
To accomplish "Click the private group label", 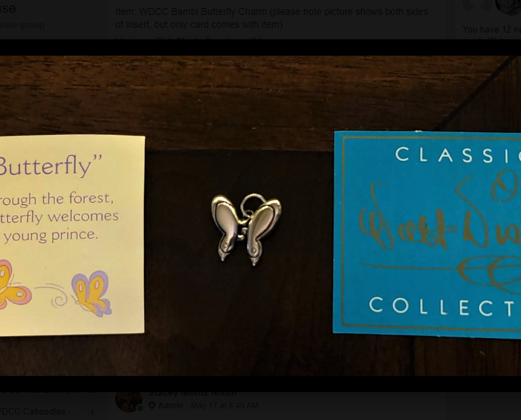I will pyautogui.click(x=22, y=25).
